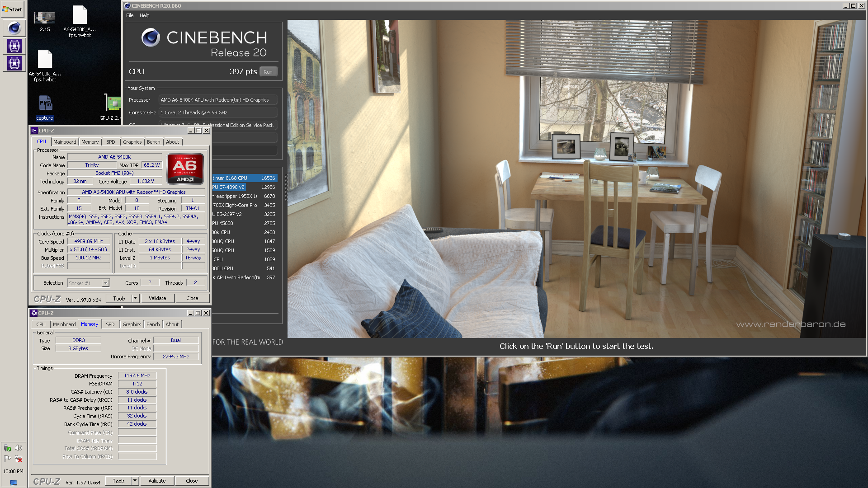This screenshot has height=488, width=868.
Task: Open the Start menu
Action: [x=12, y=9]
